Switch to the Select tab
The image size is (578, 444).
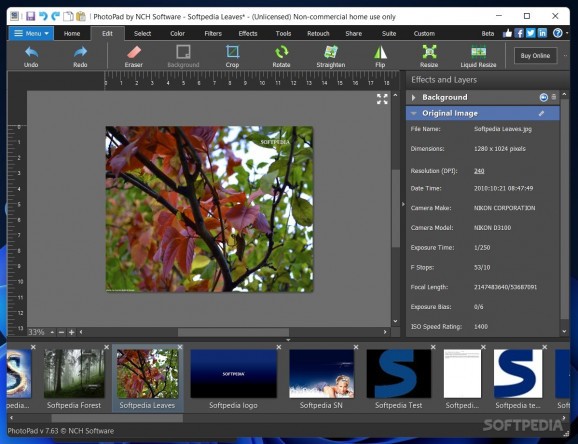pos(142,34)
